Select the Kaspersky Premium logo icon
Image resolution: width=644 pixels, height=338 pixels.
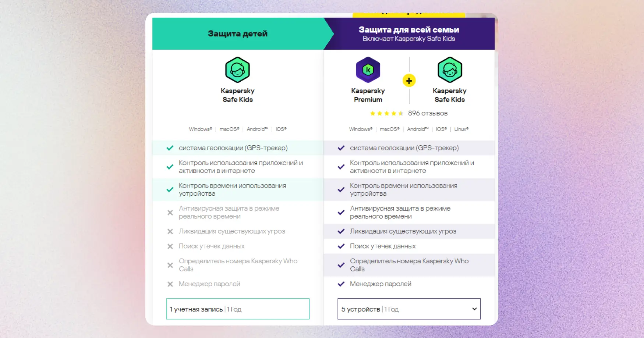coord(368,70)
